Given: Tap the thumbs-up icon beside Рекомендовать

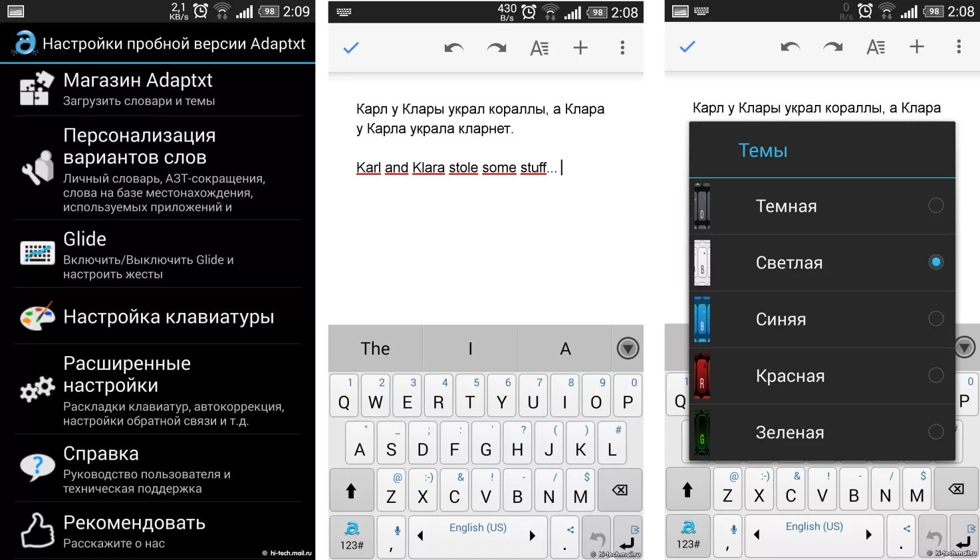Looking at the screenshot, I should pyautogui.click(x=37, y=530).
